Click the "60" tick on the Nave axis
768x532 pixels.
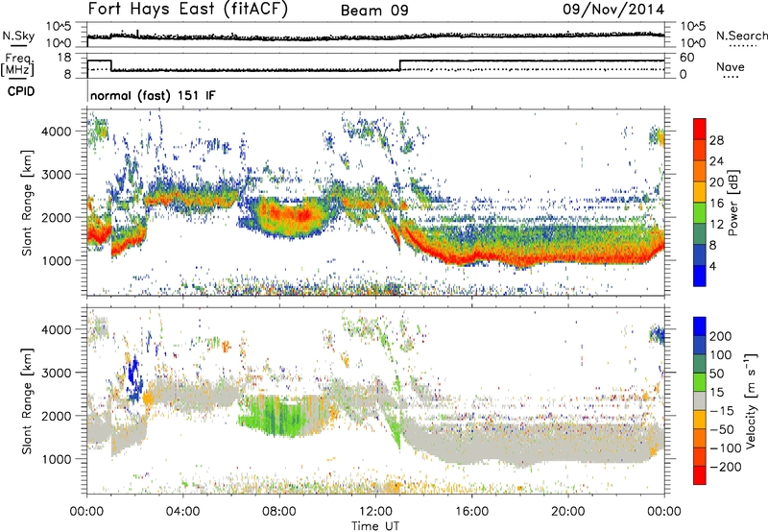click(x=687, y=58)
